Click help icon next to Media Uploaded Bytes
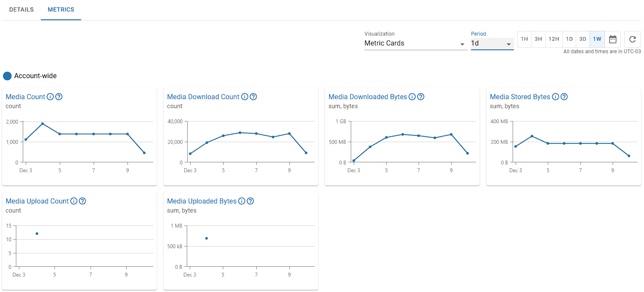This screenshot has width=644, height=292. (250, 201)
